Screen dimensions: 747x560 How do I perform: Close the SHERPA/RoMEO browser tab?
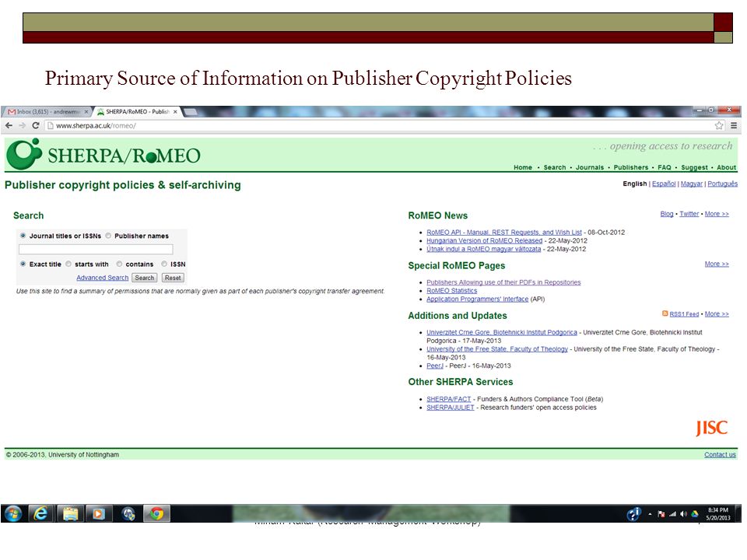[175, 111]
